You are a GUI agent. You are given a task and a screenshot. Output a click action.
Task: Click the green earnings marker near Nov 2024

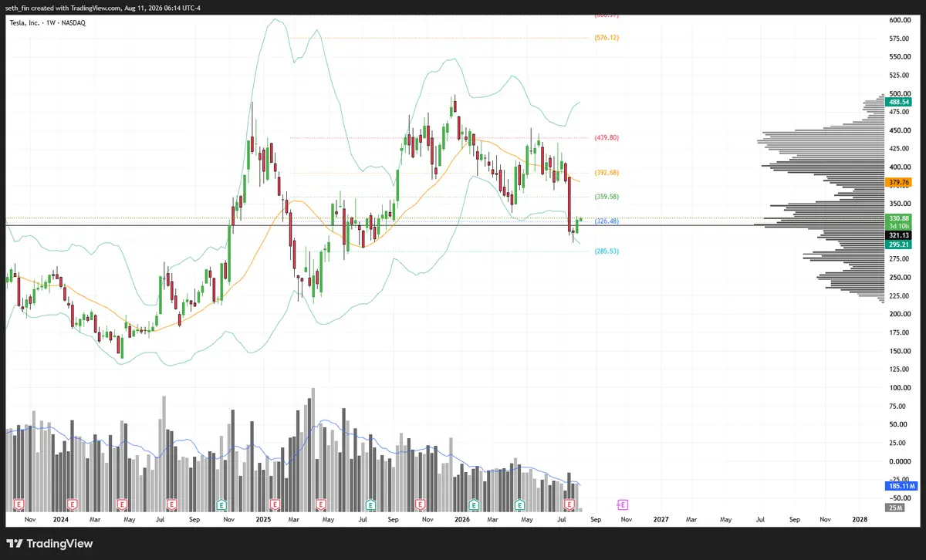(x=221, y=504)
